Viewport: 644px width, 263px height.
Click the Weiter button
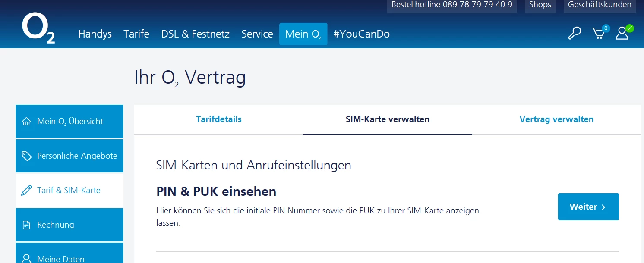(x=588, y=207)
